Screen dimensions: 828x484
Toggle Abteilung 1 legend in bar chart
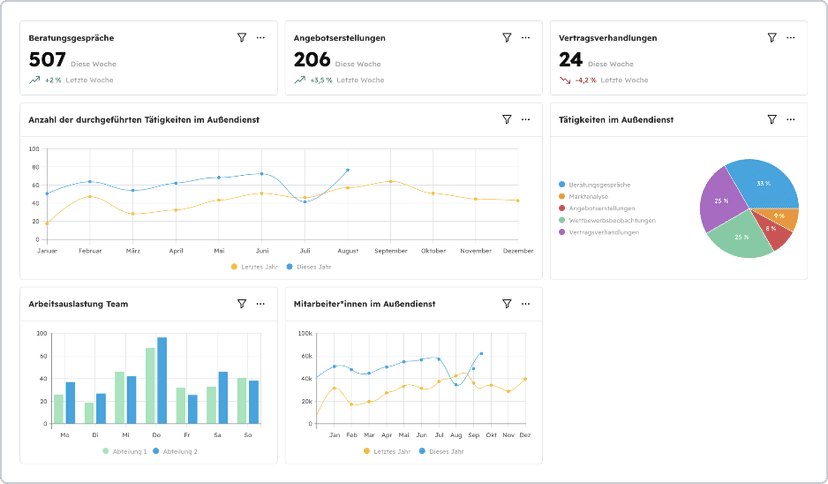[x=125, y=451]
